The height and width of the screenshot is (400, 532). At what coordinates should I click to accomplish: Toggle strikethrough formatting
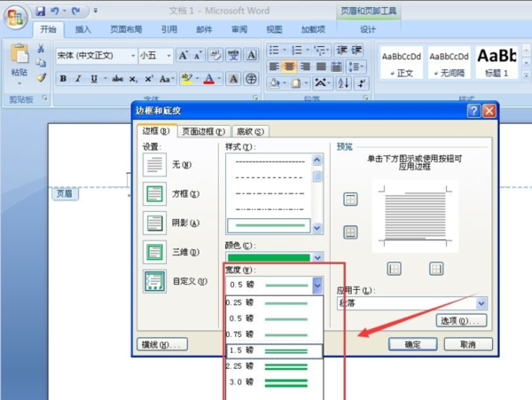coord(117,79)
